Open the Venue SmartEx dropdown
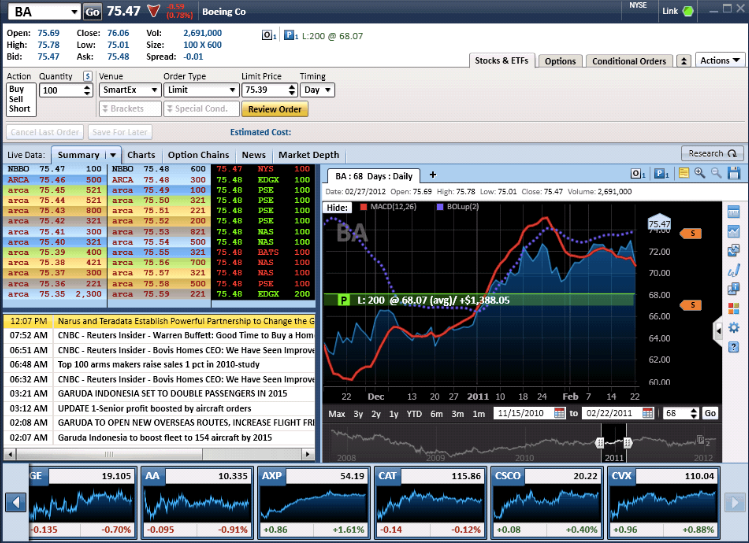Image resolution: width=749 pixels, height=543 pixels. [154, 90]
